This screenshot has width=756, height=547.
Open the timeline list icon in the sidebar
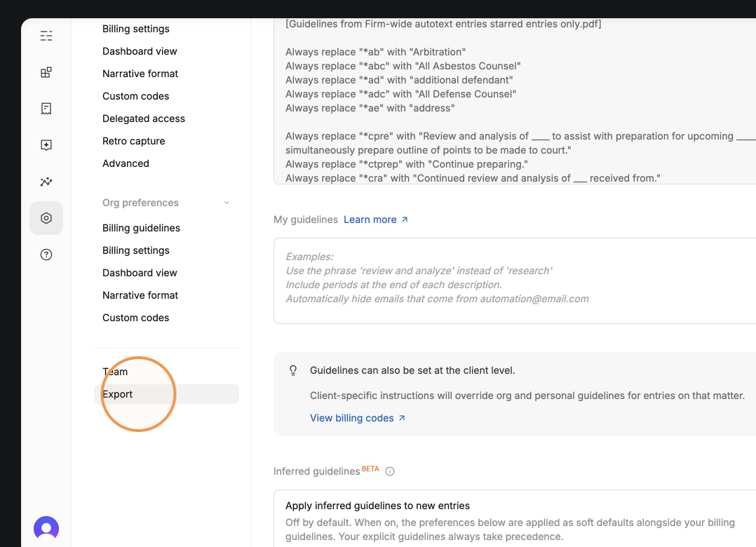point(46,36)
